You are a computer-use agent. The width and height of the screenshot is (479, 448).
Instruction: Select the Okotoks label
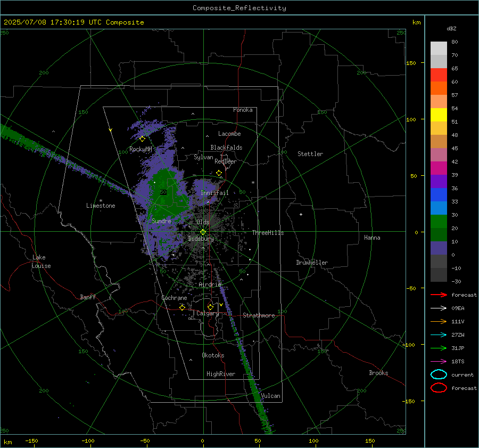pyautogui.click(x=213, y=355)
